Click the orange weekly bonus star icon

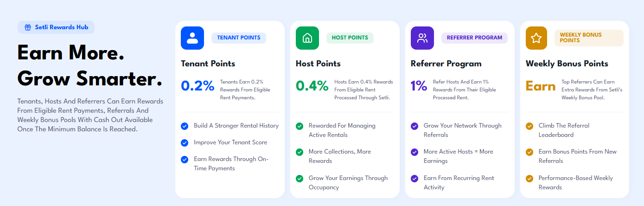pos(537,38)
